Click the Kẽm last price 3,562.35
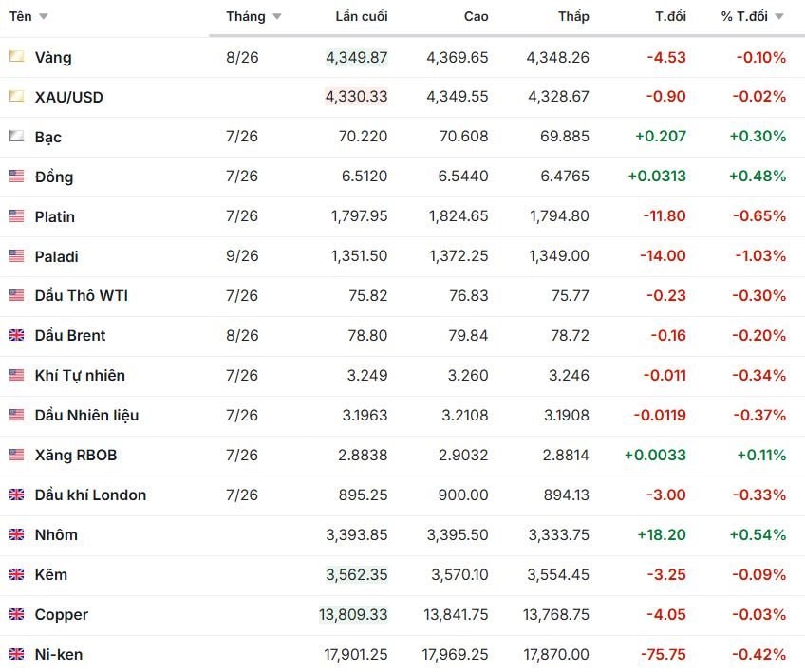 (356, 574)
